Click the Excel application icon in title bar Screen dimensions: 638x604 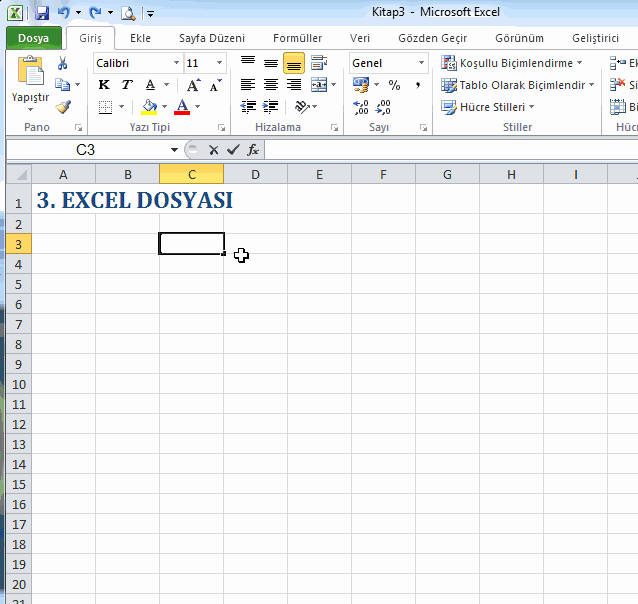tap(15, 13)
